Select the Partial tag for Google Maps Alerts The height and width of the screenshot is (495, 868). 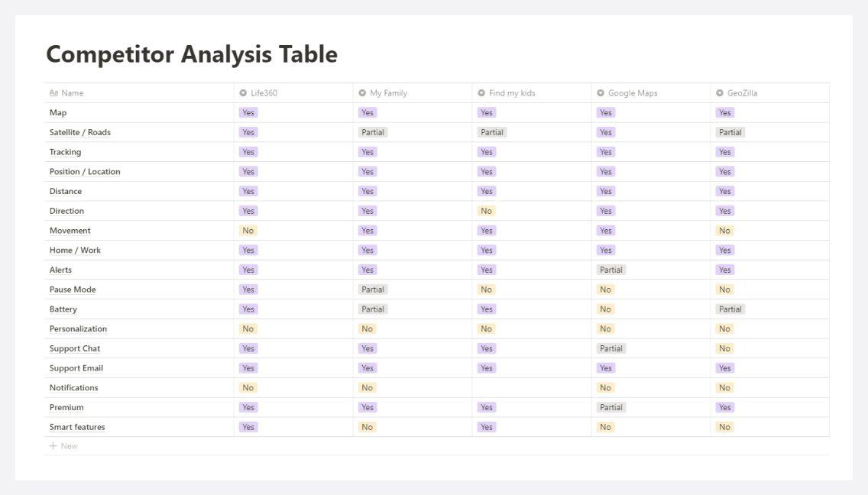(611, 270)
